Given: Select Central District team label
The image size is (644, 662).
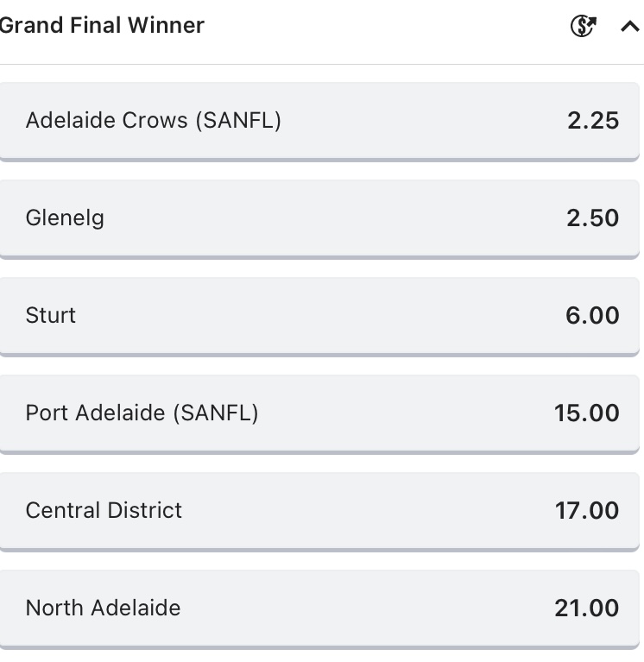Looking at the screenshot, I should pyautogui.click(x=104, y=510).
